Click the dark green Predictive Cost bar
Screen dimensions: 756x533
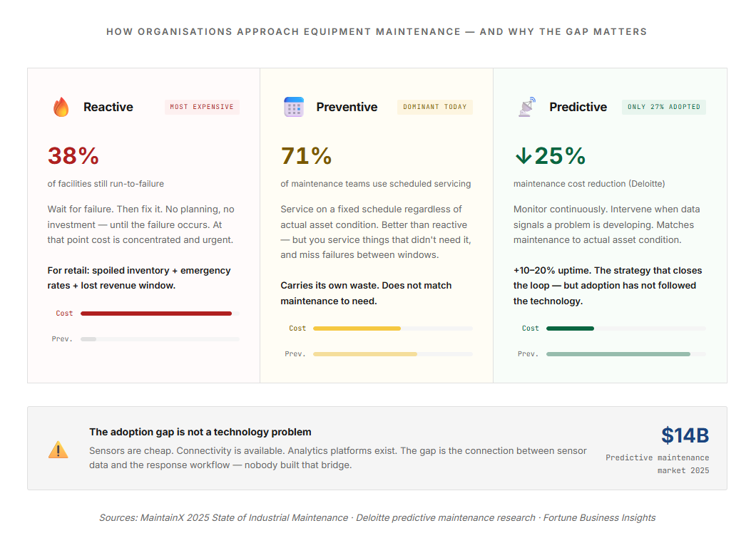coord(570,328)
